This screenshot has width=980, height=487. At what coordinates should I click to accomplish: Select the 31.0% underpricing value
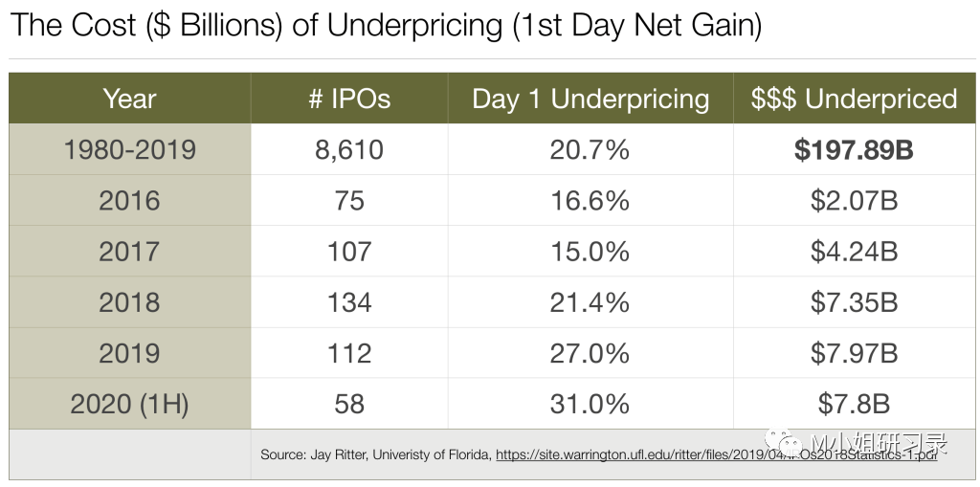click(590, 404)
